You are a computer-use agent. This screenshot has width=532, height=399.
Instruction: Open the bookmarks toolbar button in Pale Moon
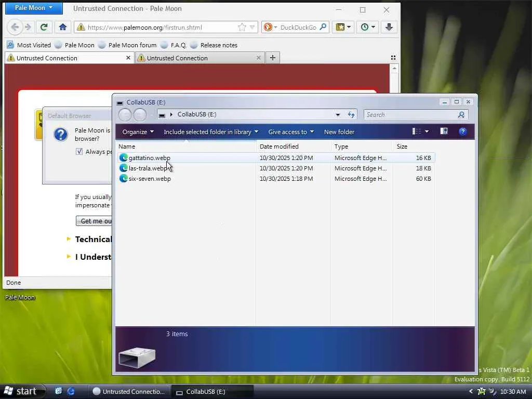343,27
